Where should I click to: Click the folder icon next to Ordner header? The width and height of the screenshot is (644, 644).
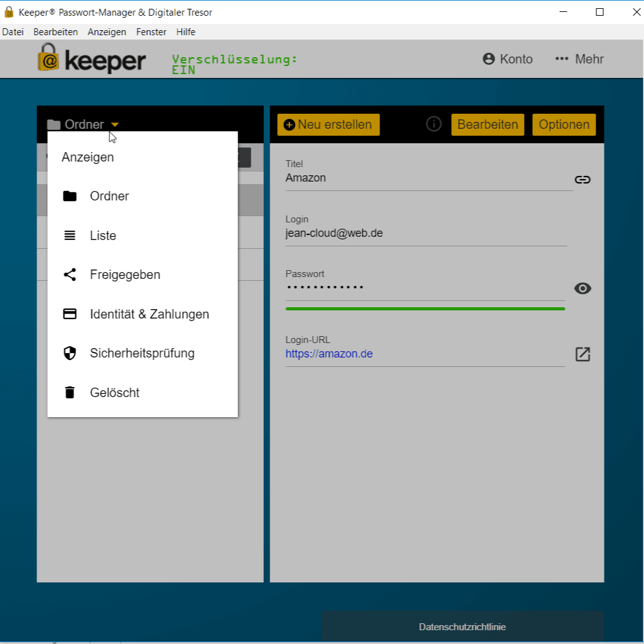click(x=54, y=124)
